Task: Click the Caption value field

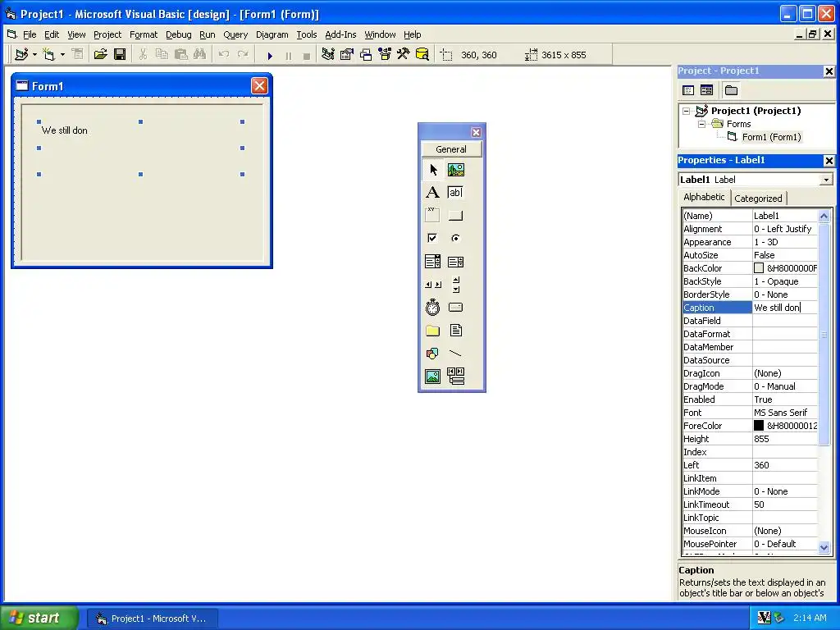Action: pos(785,308)
